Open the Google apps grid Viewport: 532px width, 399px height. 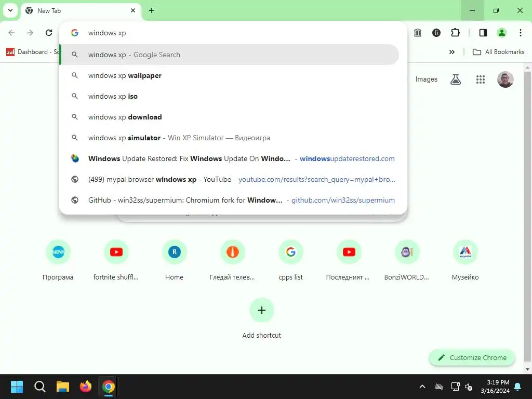pos(481,79)
